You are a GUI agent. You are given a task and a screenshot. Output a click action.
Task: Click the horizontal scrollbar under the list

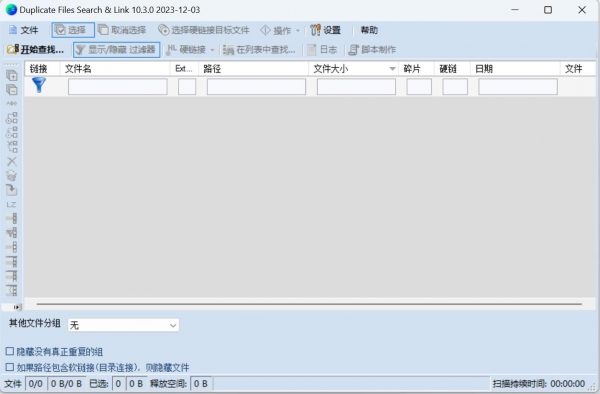309,304
